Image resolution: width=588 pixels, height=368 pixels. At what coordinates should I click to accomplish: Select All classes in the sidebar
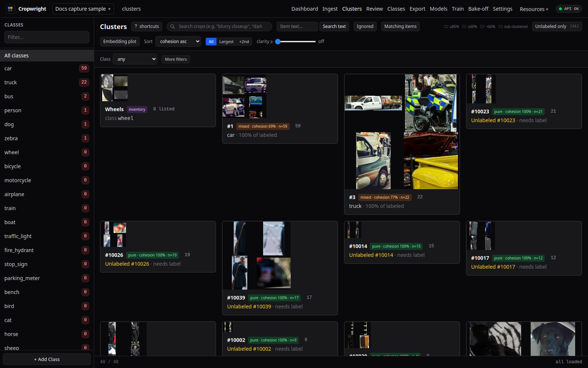(47, 56)
